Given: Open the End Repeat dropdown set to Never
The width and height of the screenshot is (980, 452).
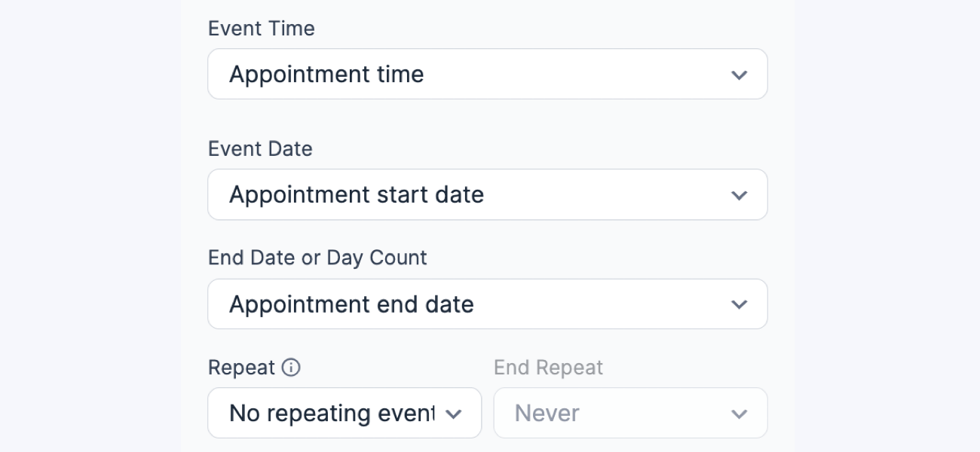Looking at the screenshot, I should 630,413.
